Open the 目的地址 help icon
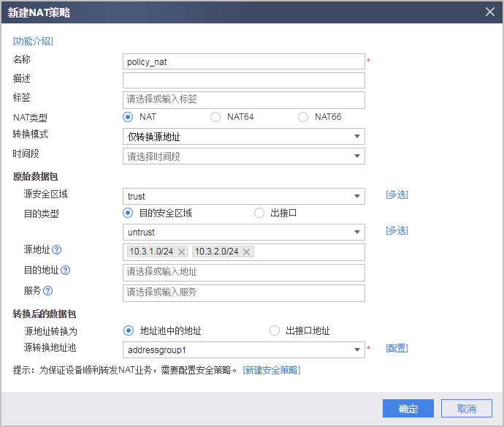504x427 pixels. [x=65, y=271]
